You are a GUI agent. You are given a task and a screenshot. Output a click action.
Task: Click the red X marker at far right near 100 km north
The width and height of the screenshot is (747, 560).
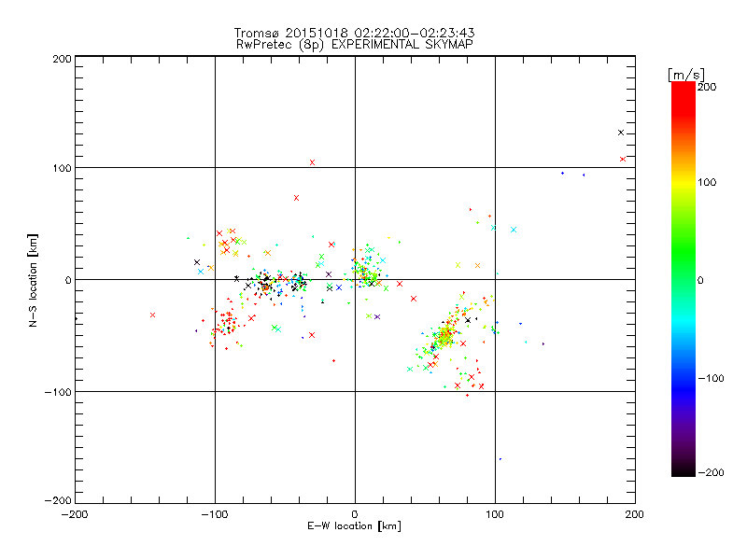click(623, 159)
